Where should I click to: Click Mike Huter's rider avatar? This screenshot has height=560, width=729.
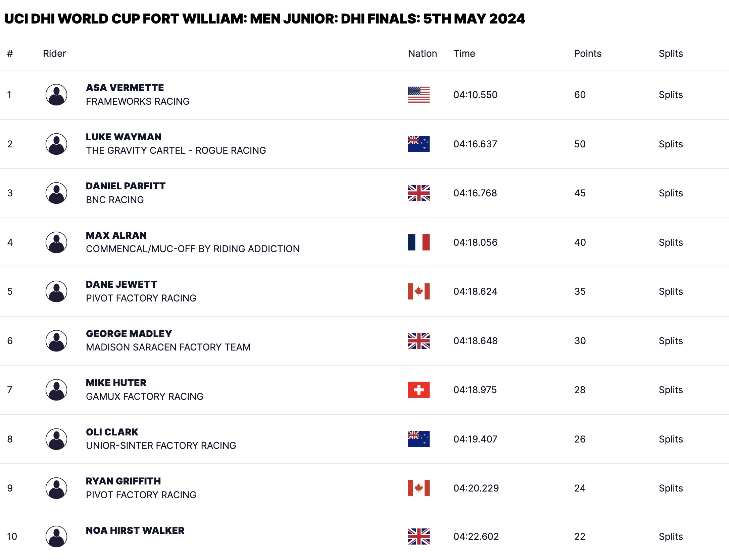56,390
